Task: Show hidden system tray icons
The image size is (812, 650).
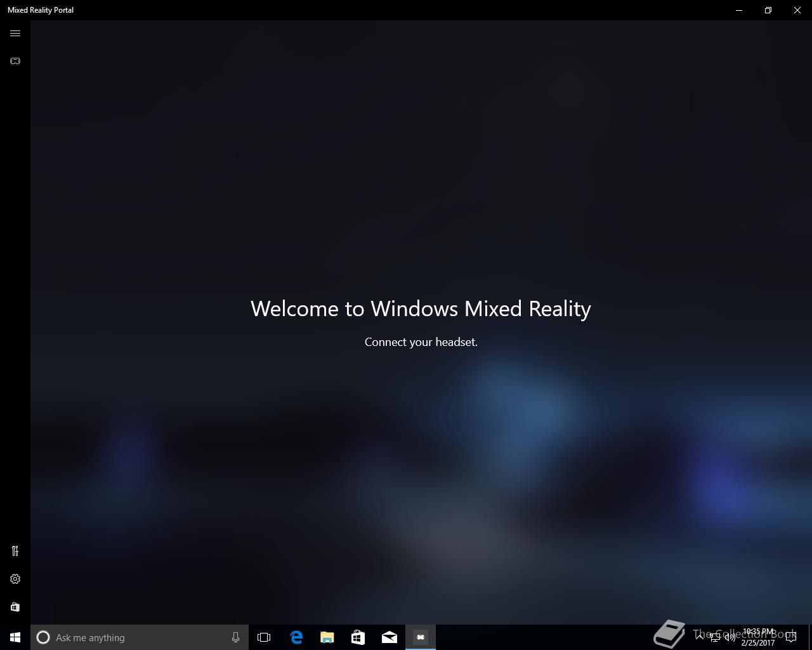Action: [x=700, y=637]
